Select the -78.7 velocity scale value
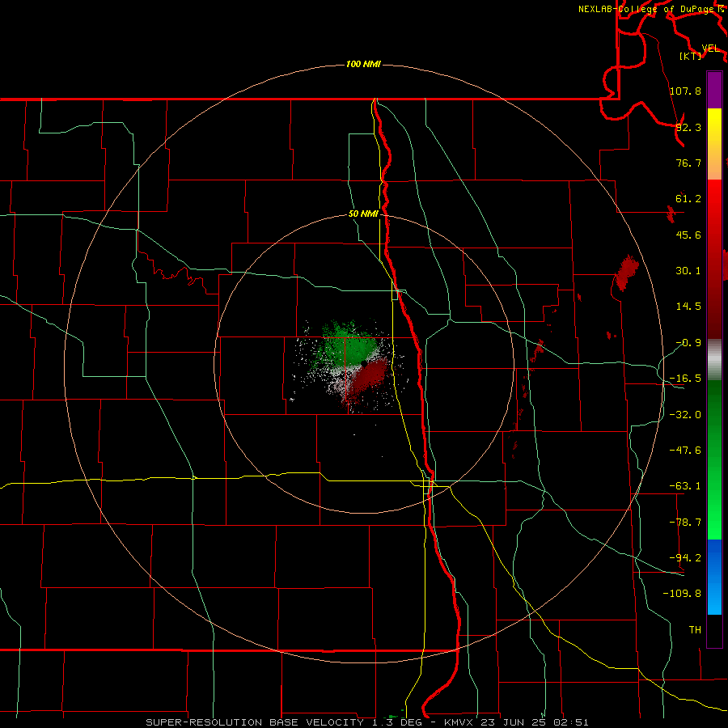728x728 pixels. [x=685, y=523]
